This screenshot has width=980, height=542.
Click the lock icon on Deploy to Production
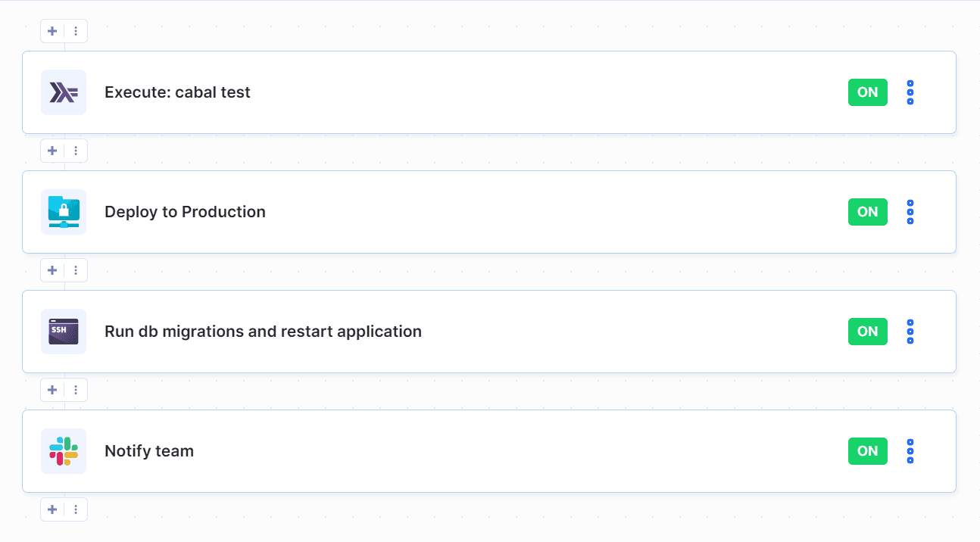pyautogui.click(x=64, y=212)
